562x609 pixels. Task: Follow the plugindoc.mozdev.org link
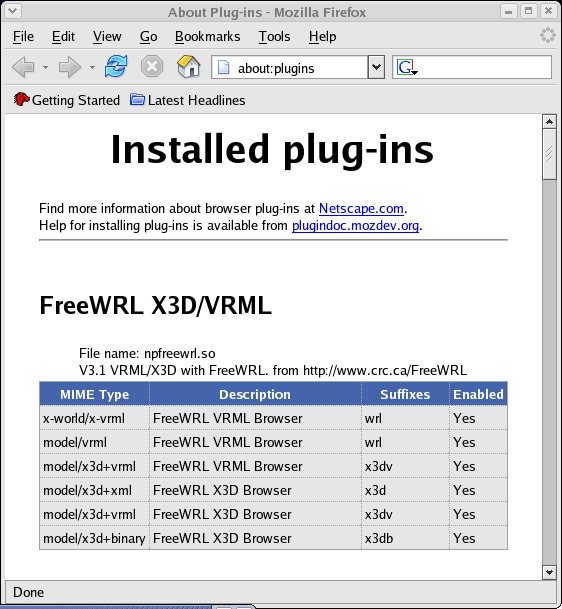(355, 226)
